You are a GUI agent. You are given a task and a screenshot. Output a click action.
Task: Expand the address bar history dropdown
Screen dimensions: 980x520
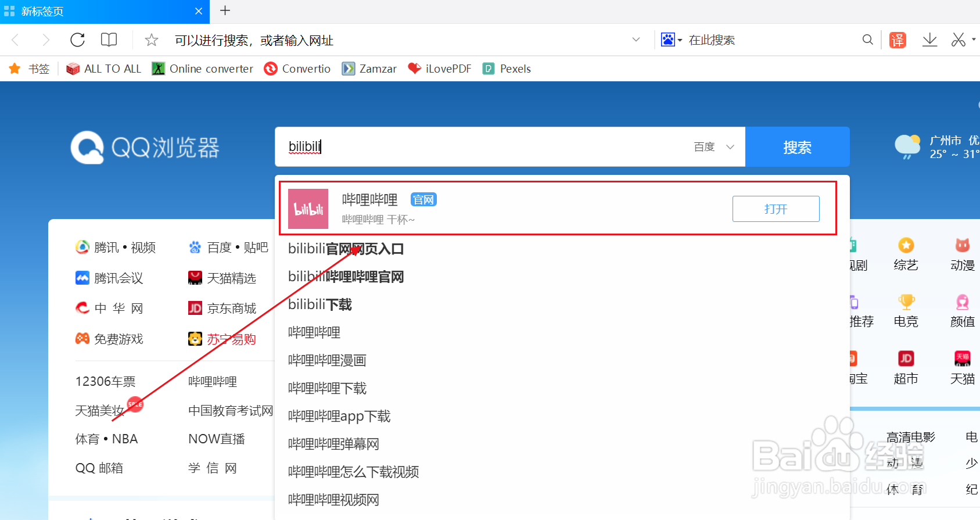636,40
